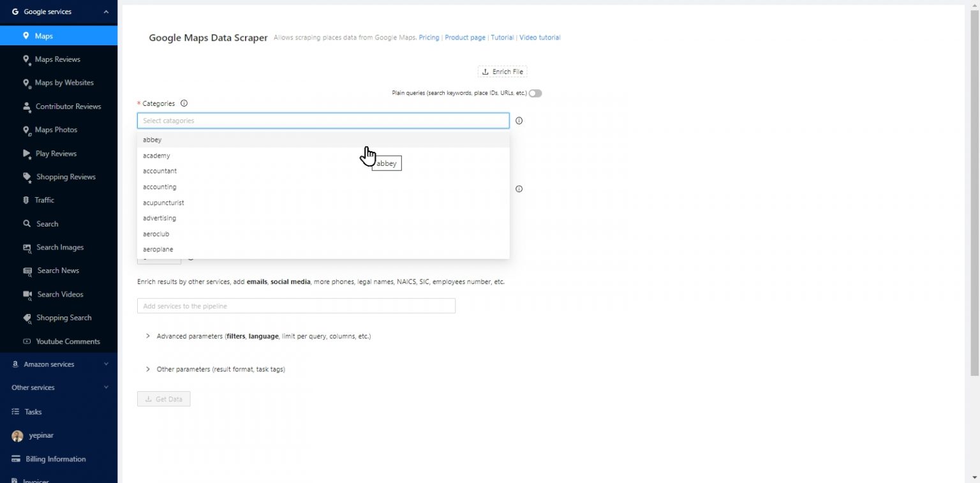
Task: Click the Maps Reviews sidebar icon
Action: point(27,59)
